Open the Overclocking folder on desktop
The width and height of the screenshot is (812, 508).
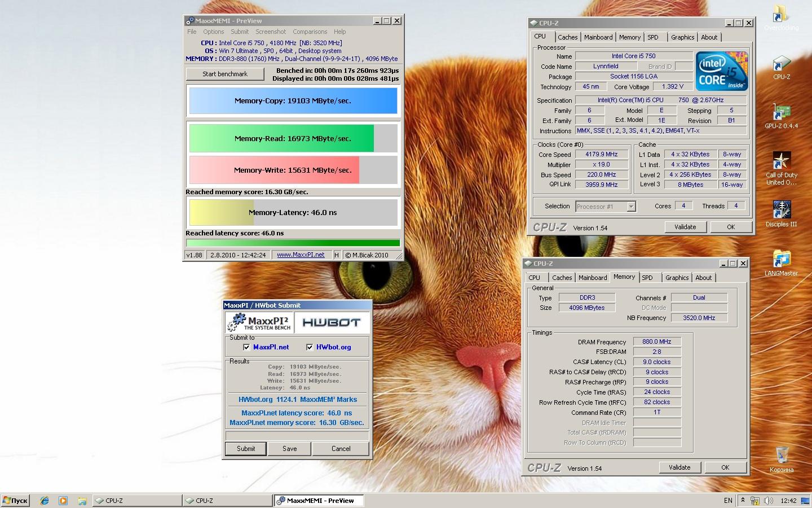[781, 18]
